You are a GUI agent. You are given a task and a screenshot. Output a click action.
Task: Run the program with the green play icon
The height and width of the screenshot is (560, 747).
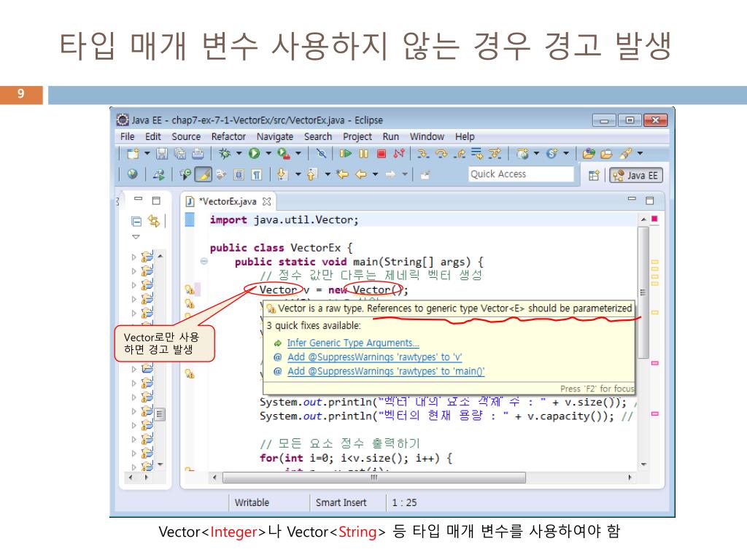coord(255,153)
